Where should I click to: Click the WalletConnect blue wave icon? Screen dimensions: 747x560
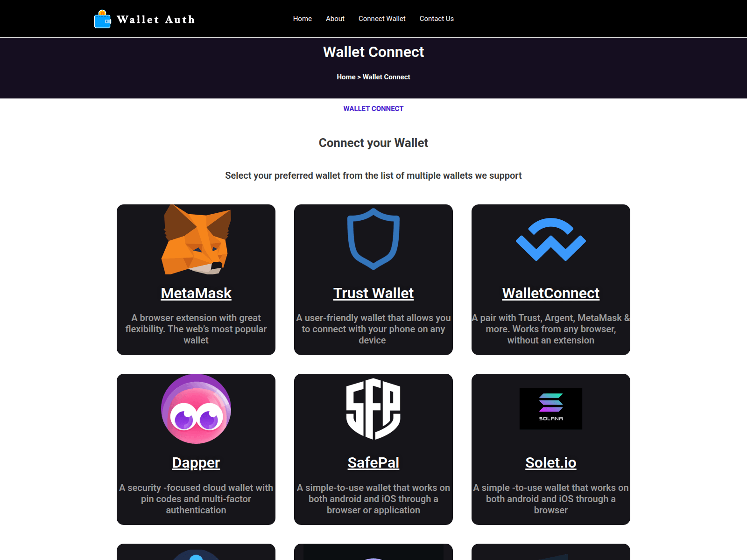(x=551, y=239)
